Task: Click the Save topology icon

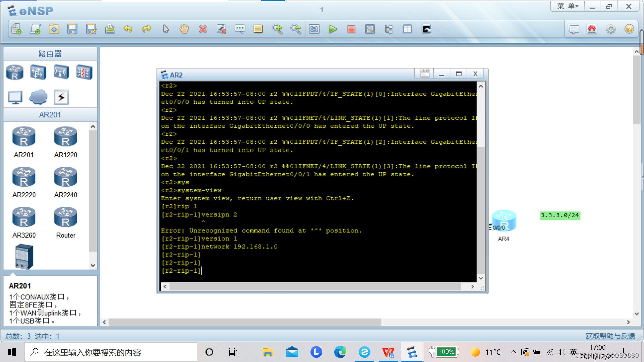Action: point(72,29)
